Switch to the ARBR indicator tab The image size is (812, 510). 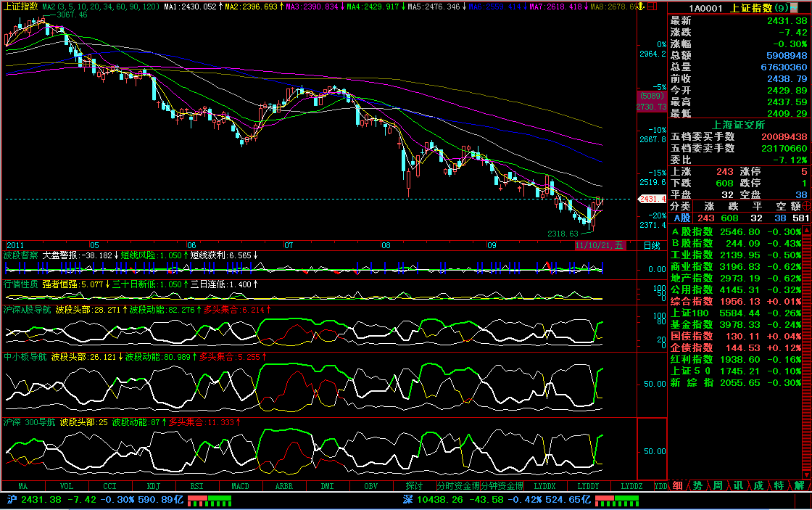pyautogui.click(x=283, y=486)
